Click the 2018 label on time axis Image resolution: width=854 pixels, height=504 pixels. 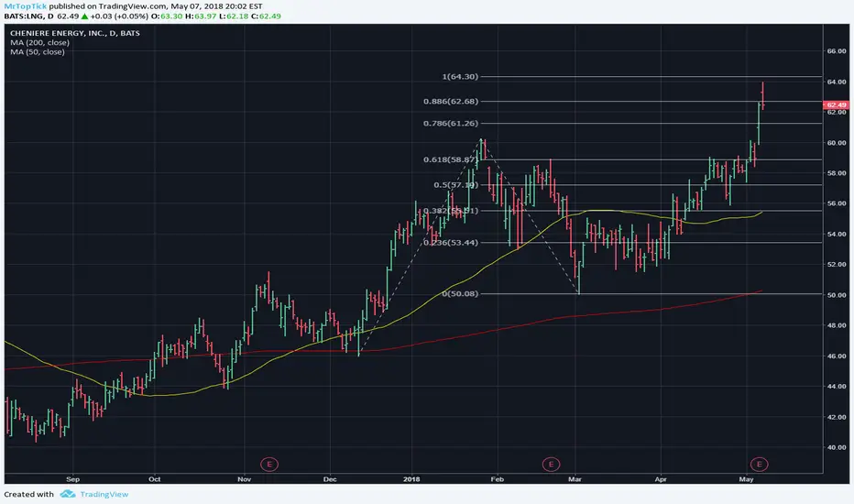411,479
